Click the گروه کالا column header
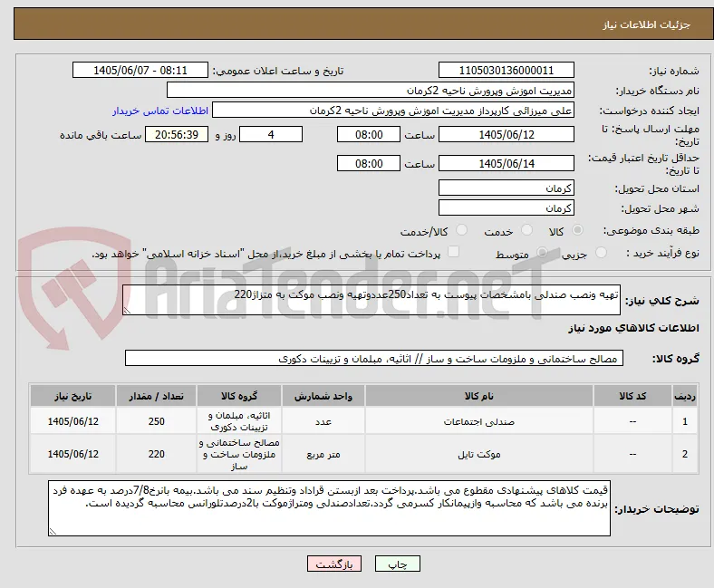Viewport: 714px width, 588px height. click(239, 396)
